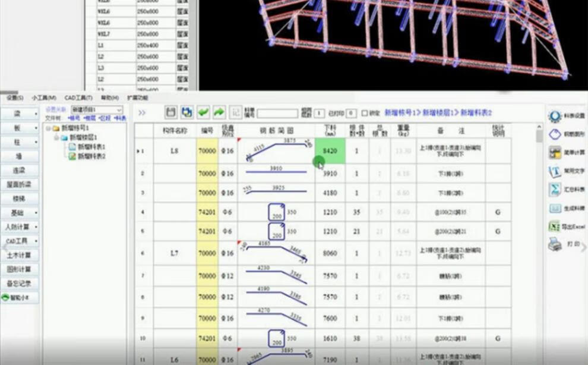Click the 料牌编号 input field
588x365 pixels.
pos(277,113)
